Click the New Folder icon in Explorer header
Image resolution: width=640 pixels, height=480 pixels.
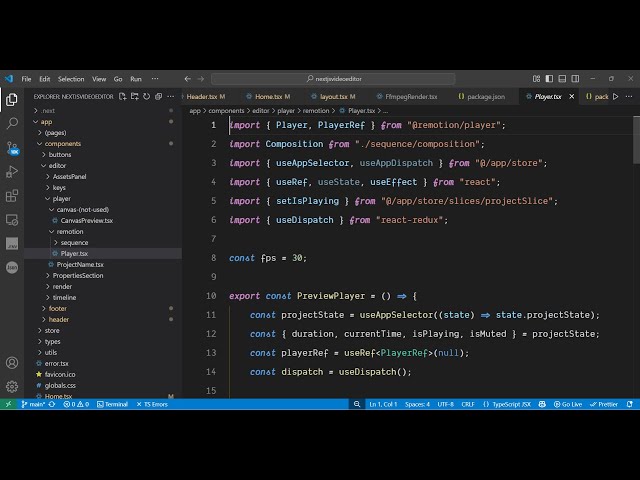coord(135,96)
